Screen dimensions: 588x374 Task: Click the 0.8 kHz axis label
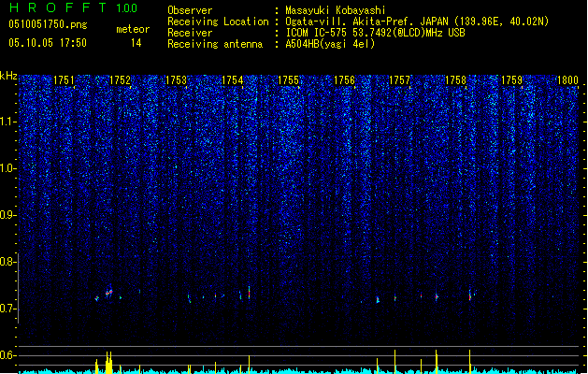(7, 262)
